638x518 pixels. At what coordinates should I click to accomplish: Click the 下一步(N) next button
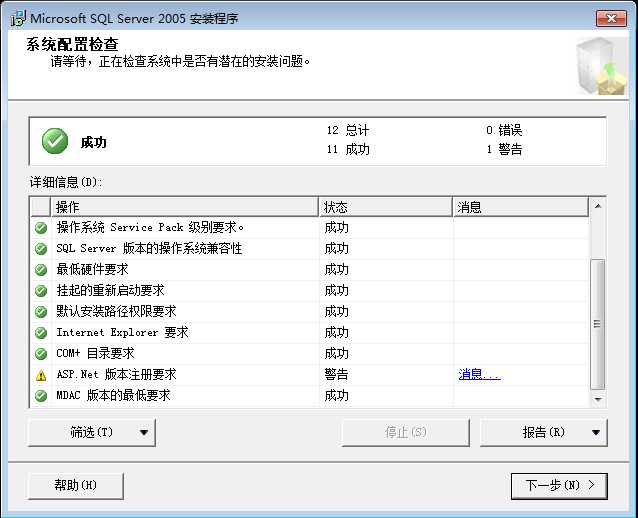559,485
